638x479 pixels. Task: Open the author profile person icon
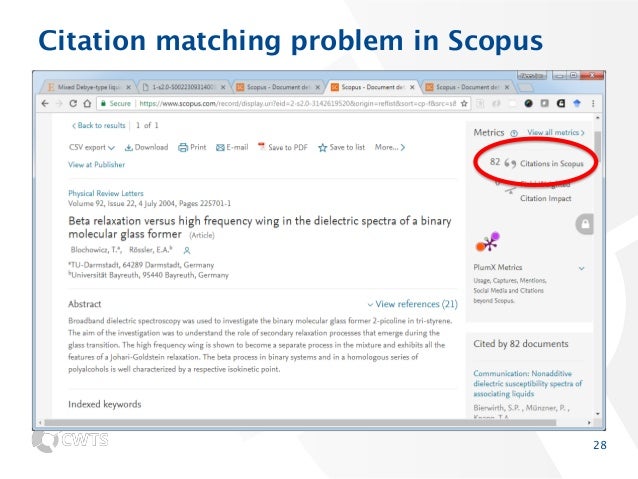tap(187, 250)
